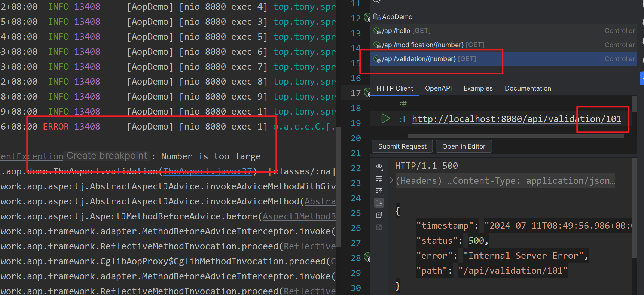Click the endpoint gutter icon on line 12
Screen dimensions: 644x295
[x=367, y=18]
